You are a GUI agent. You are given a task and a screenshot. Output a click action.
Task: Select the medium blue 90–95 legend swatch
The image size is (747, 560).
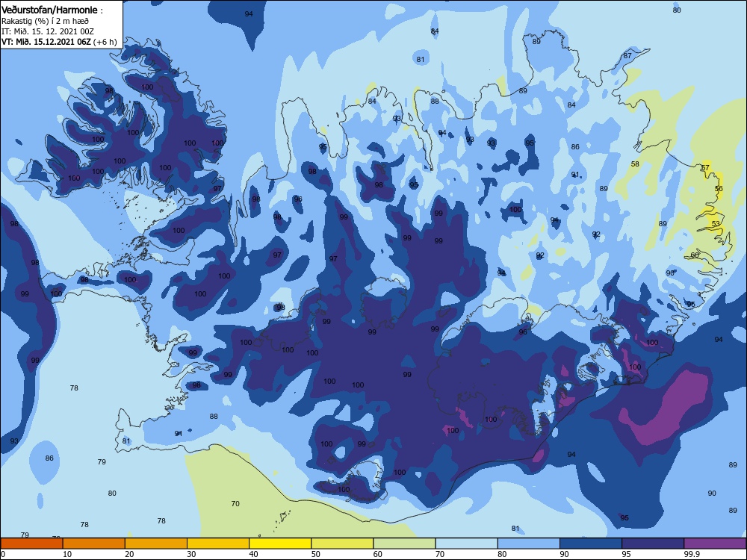pyautogui.click(x=591, y=544)
